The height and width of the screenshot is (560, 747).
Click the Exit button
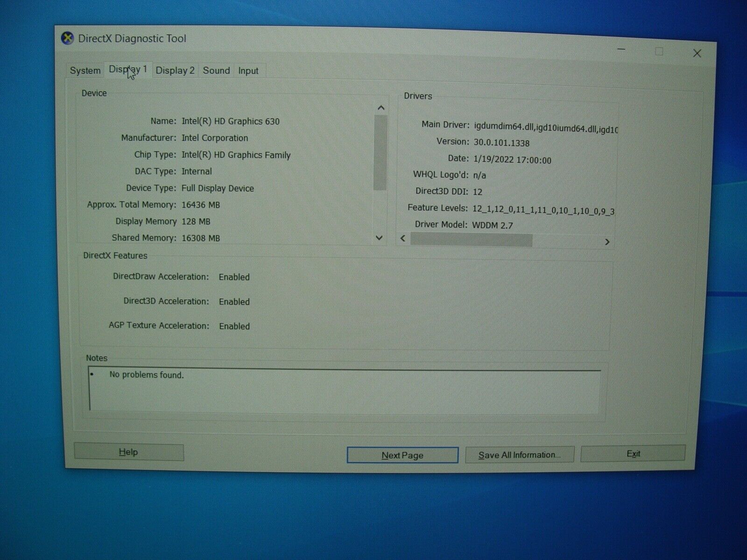(633, 454)
